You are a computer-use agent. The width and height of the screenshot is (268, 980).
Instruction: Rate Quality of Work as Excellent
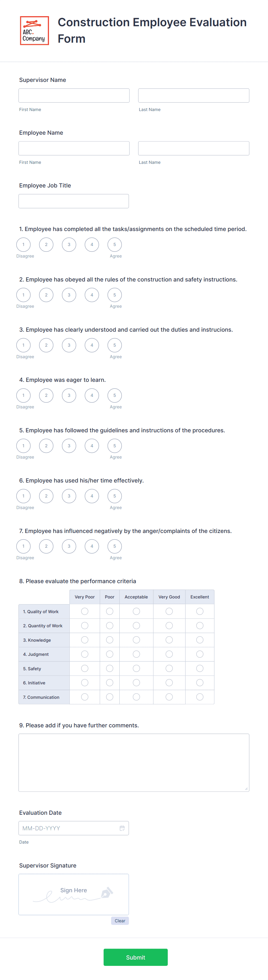(x=200, y=611)
